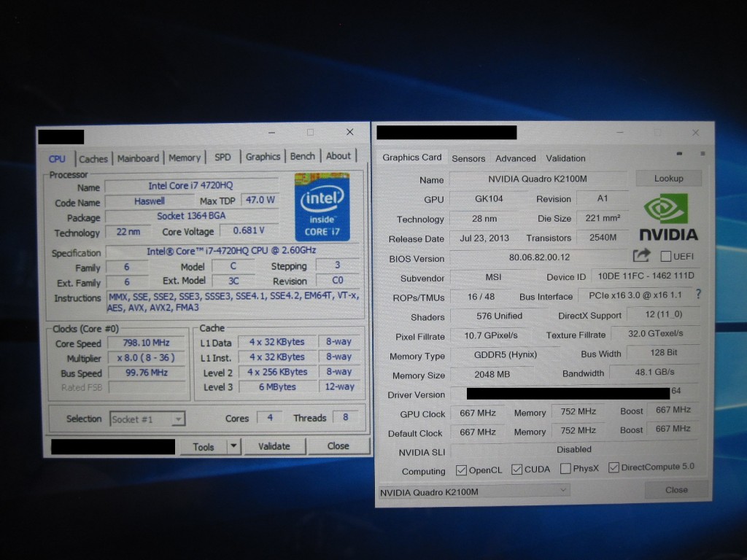Screen dimensions: 747x560
Task: Click the Rated FSB empty field
Action: 148,387
